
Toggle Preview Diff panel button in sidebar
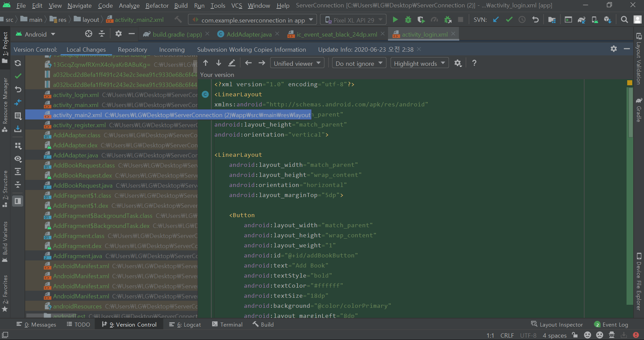[x=18, y=201]
